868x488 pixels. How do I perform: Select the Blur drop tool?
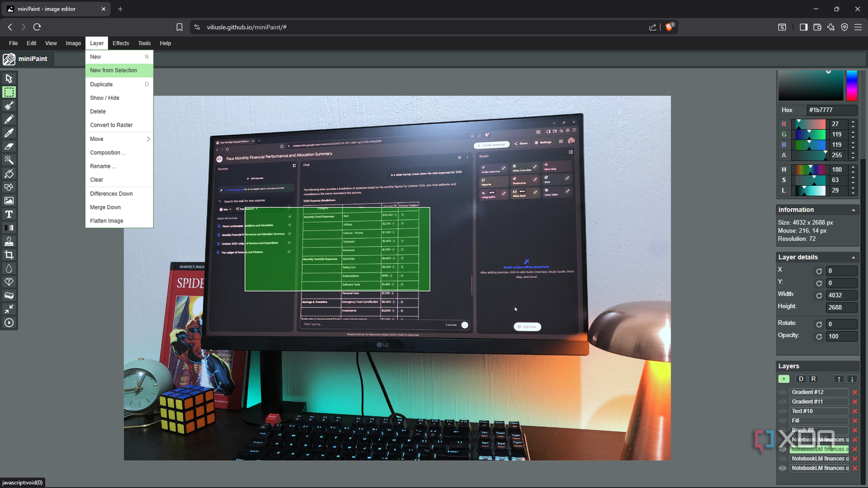9,268
